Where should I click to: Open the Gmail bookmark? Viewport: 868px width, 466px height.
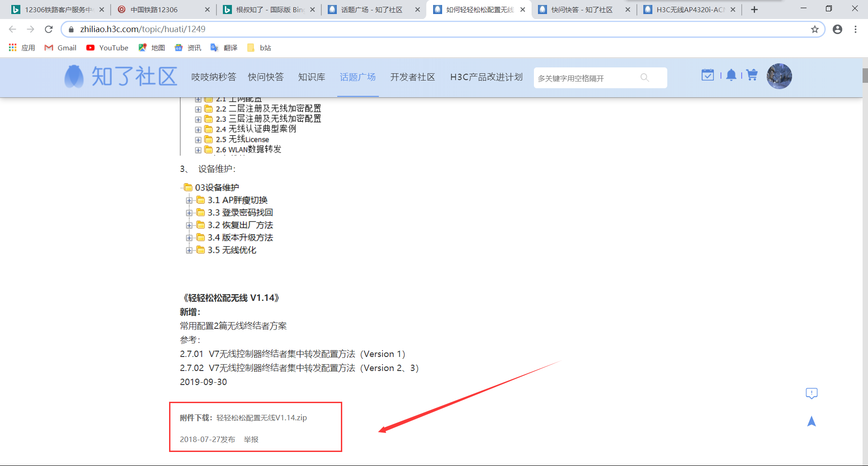click(x=61, y=48)
